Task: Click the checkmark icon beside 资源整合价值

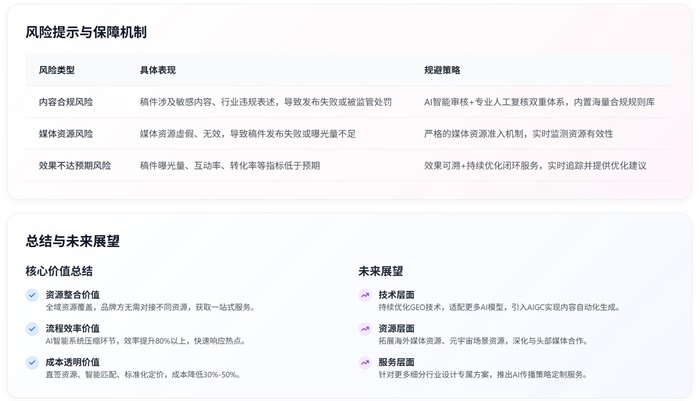Action: point(33,296)
